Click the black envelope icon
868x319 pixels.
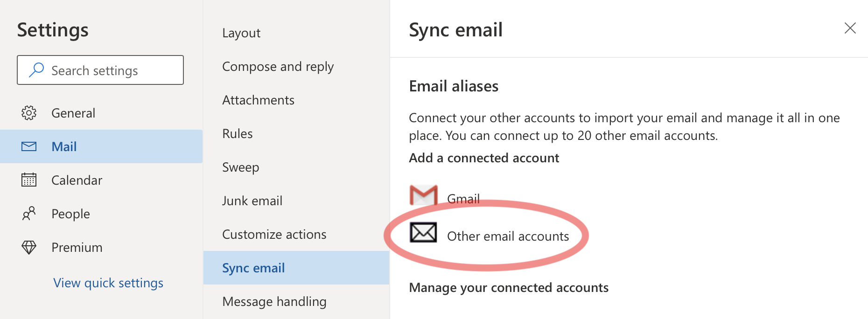(423, 232)
